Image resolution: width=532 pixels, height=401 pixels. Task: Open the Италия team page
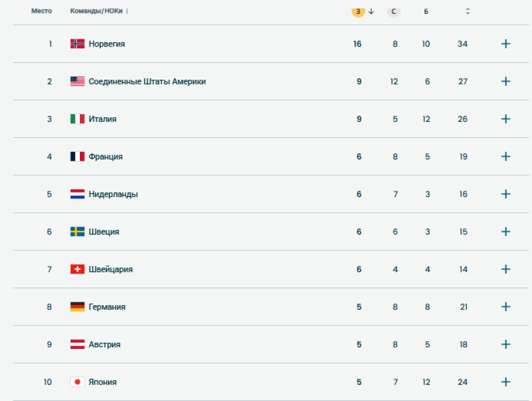point(101,119)
